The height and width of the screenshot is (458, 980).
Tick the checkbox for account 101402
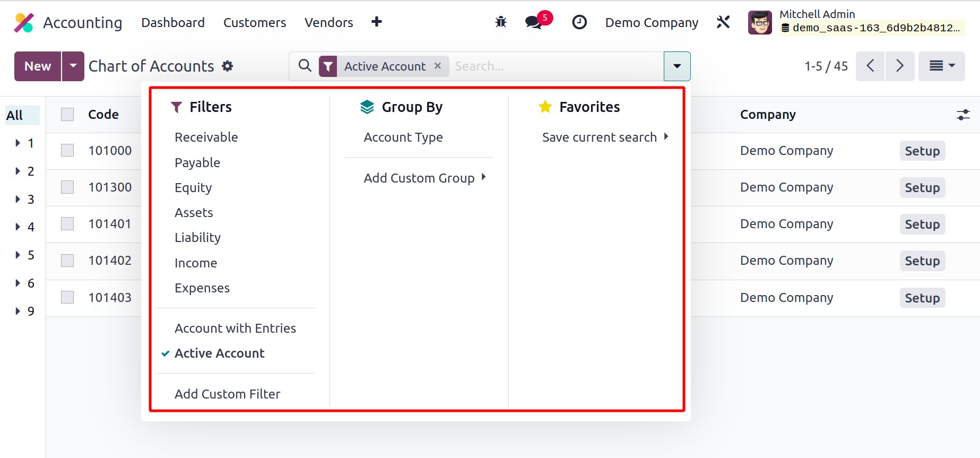[67, 261]
